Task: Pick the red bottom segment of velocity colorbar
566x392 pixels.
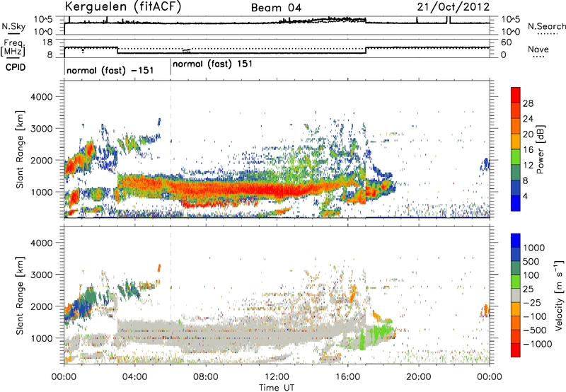Action: [x=516, y=350]
